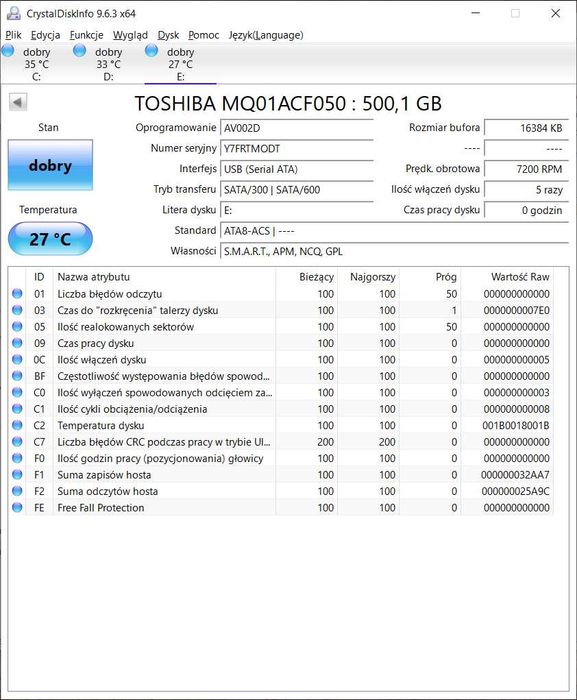Select 'Liczba błędów odczytu' attribute row

point(281,294)
